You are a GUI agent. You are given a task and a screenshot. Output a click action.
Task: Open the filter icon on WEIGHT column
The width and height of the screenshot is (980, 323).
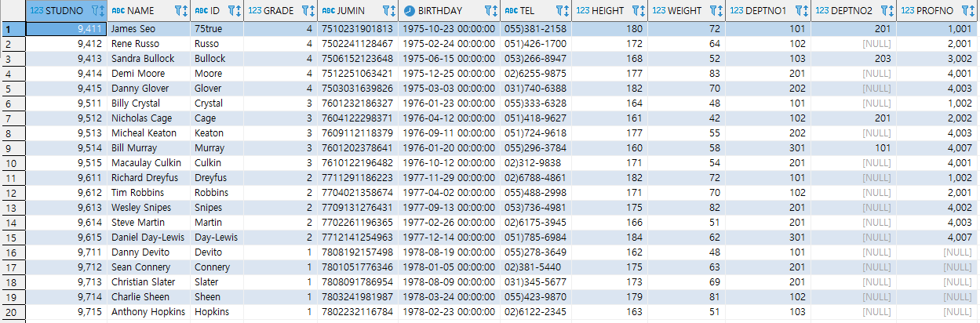coord(713,11)
